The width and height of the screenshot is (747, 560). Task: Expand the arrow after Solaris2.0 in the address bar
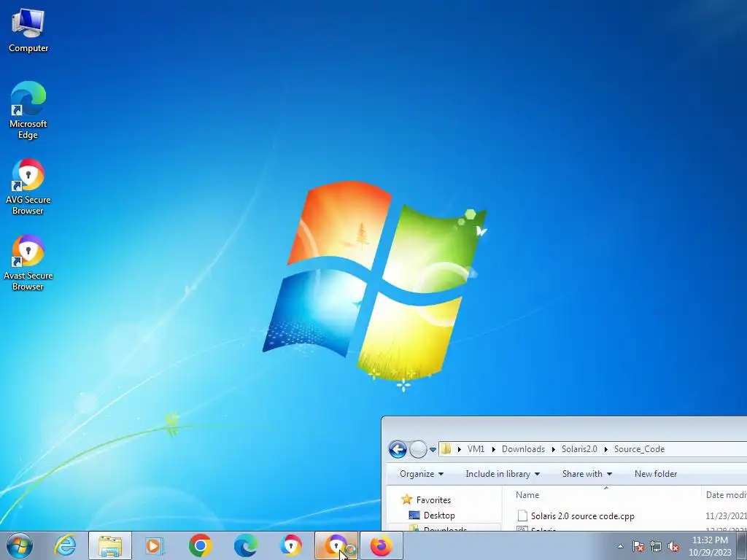click(x=606, y=449)
